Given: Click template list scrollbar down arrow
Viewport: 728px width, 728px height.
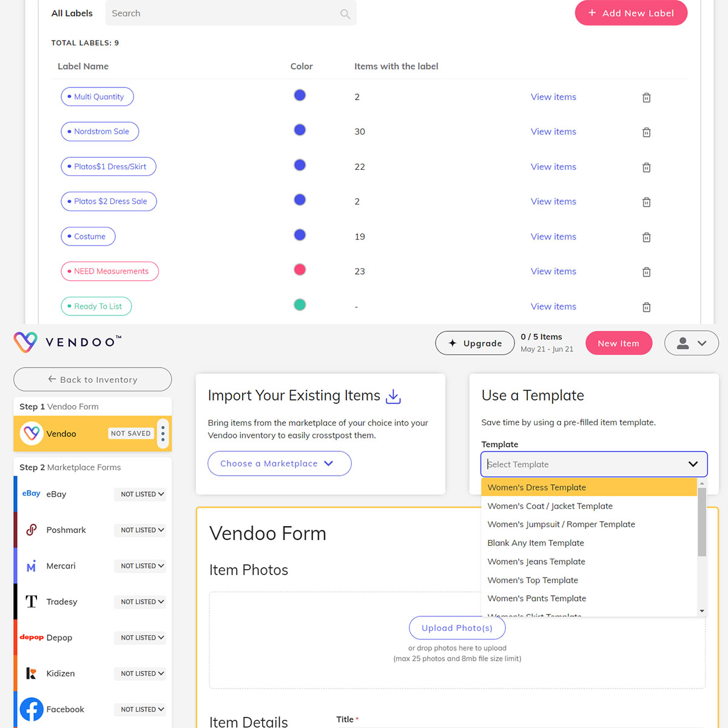Looking at the screenshot, I should tap(702, 612).
